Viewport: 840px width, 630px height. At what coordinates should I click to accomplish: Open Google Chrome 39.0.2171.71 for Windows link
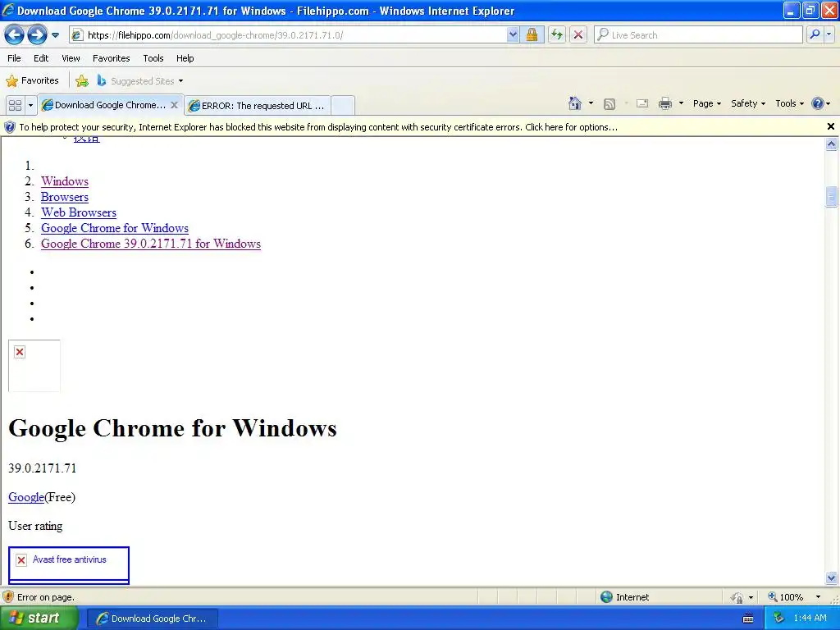(x=151, y=243)
